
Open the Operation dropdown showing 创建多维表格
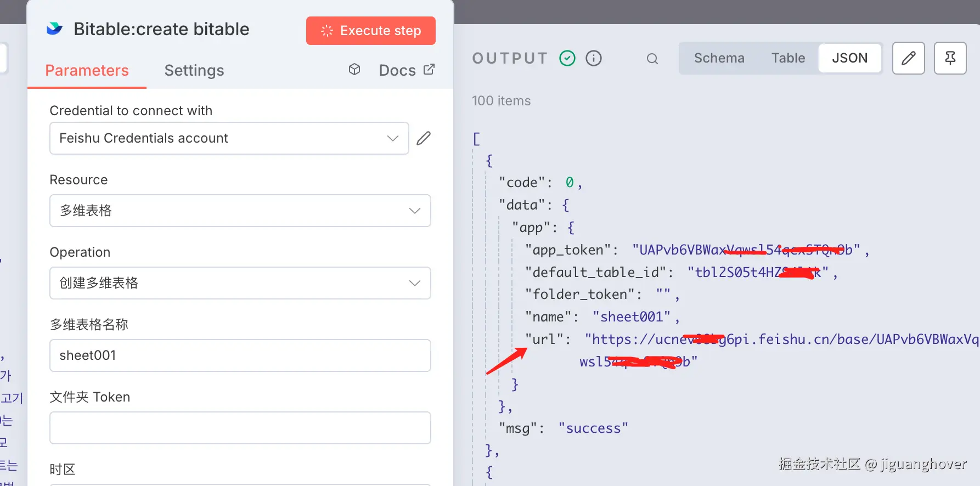coord(240,283)
